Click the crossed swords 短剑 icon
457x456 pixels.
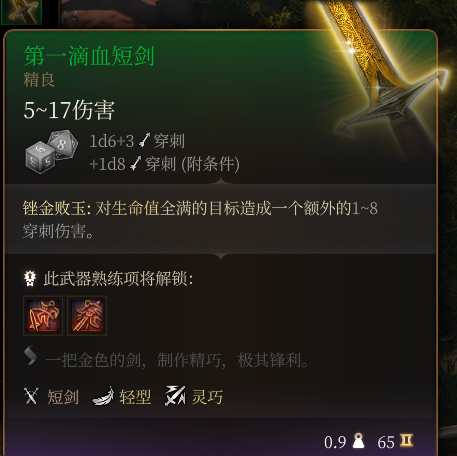[x=31, y=396]
